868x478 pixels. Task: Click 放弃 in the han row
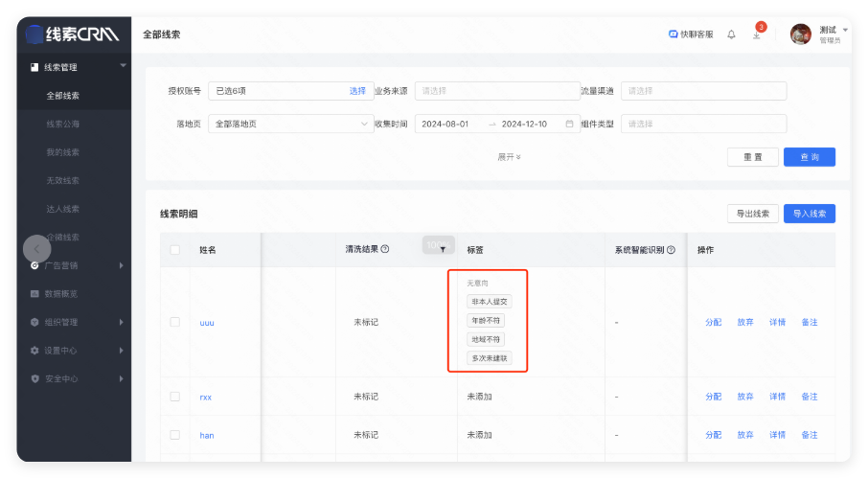pos(745,435)
